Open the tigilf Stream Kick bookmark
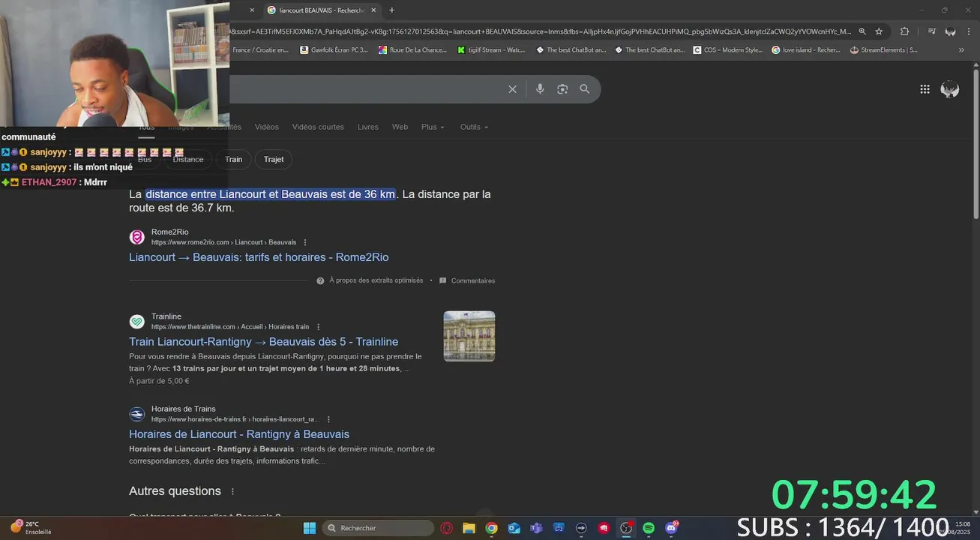 tap(491, 50)
